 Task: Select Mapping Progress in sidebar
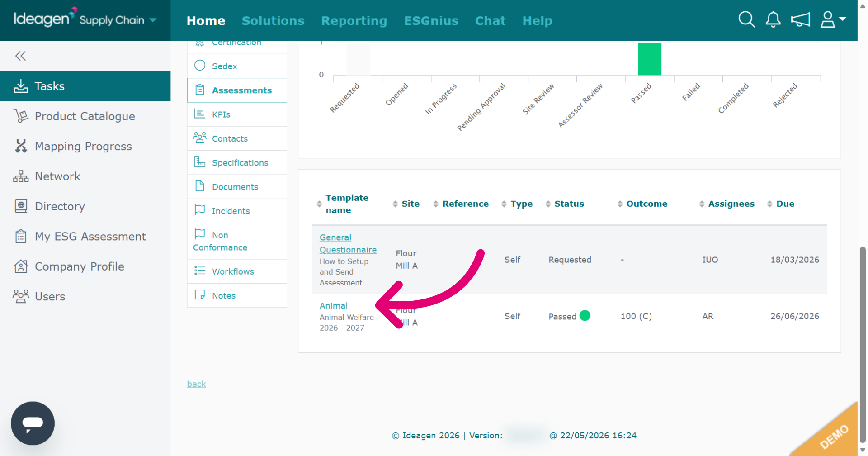point(83,146)
